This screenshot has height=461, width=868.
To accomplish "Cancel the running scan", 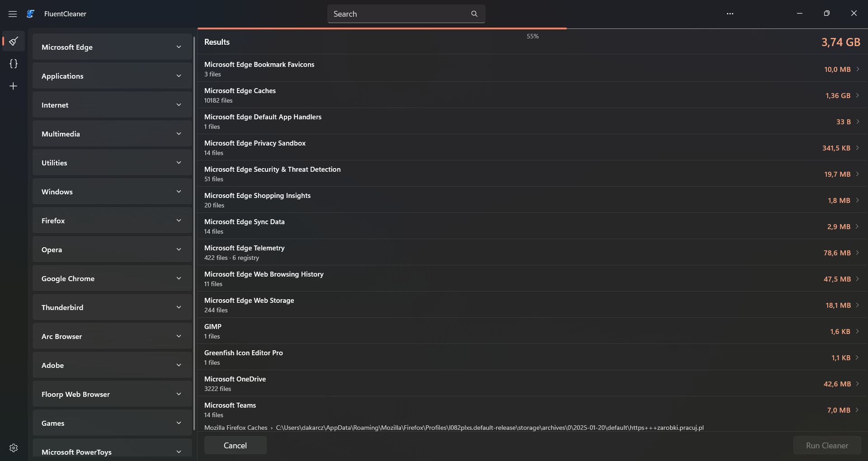I will tap(235, 446).
